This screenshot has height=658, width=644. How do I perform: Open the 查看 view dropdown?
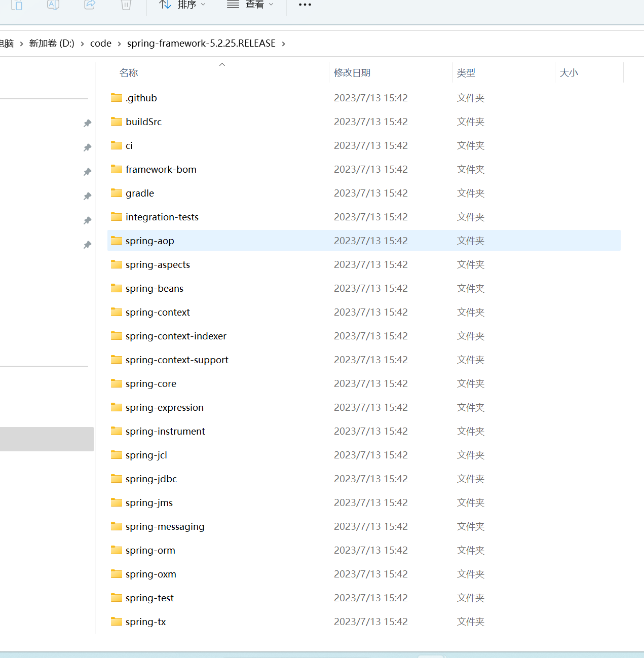coord(250,5)
